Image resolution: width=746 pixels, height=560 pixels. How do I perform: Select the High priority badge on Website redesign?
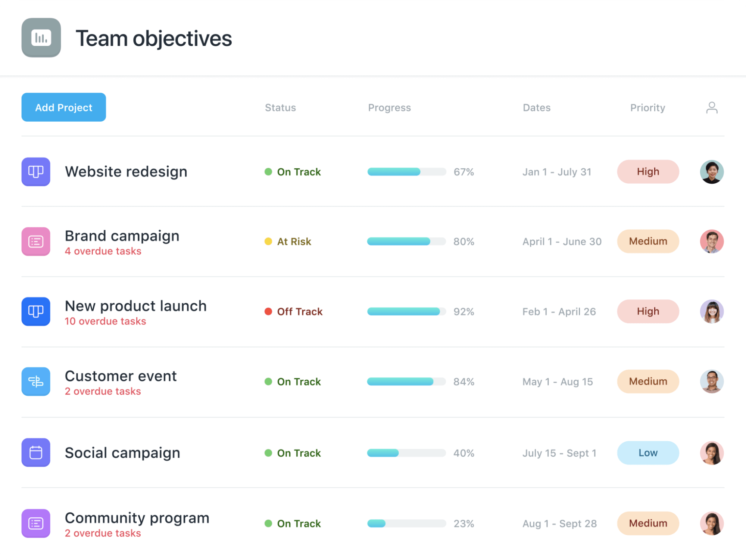pyautogui.click(x=648, y=172)
